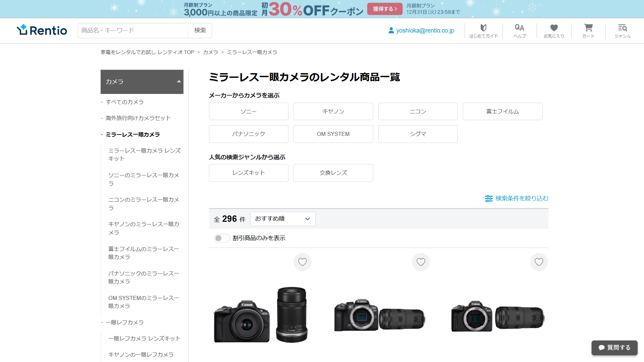Select the OM SYSTEM maker button

tap(333, 134)
